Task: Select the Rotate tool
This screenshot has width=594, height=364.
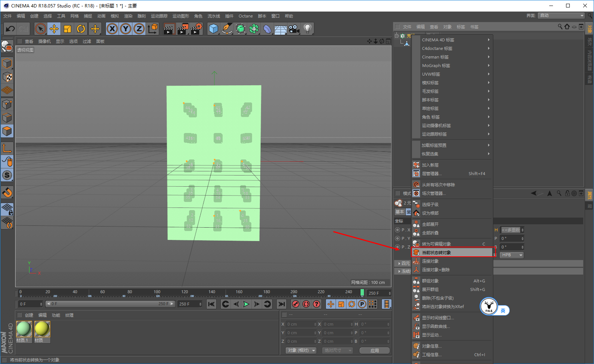Action: pos(81,29)
